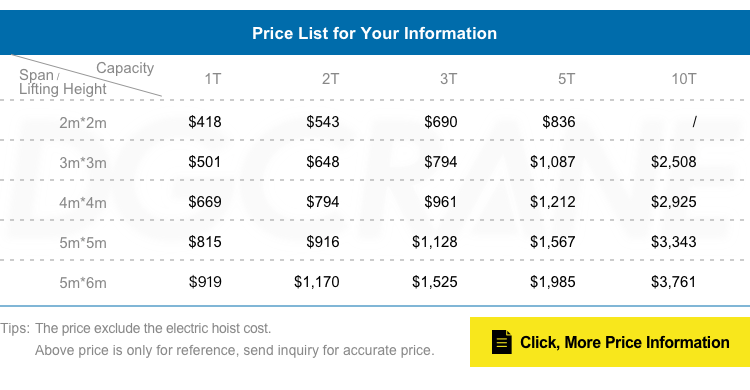Select the 1T capacity column header

point(213,79)
